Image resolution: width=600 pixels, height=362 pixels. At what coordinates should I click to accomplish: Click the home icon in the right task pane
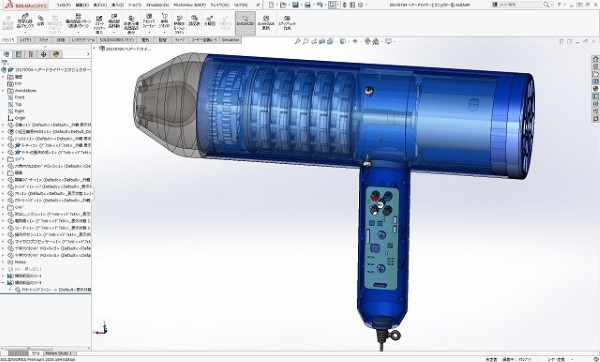[595, 59]
